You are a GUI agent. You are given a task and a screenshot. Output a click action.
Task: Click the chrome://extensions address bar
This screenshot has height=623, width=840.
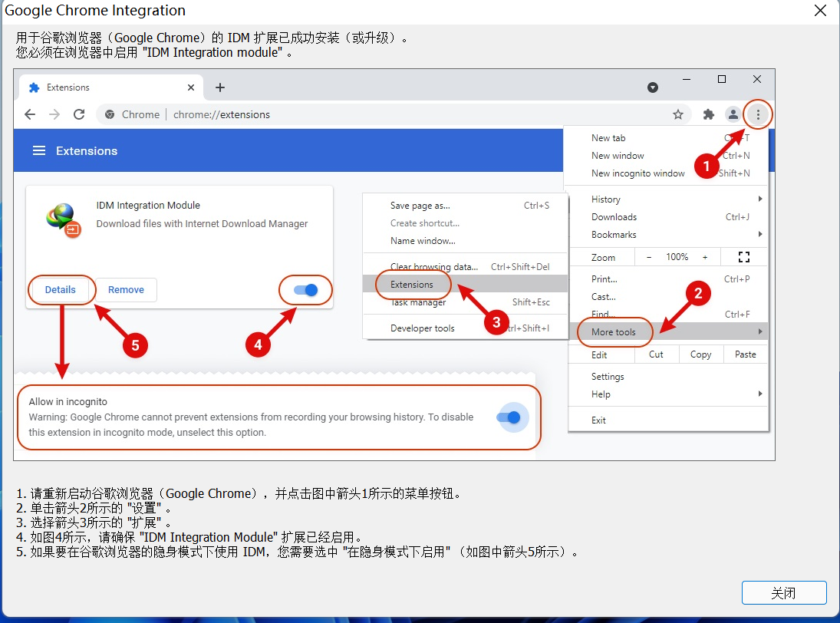394,114
